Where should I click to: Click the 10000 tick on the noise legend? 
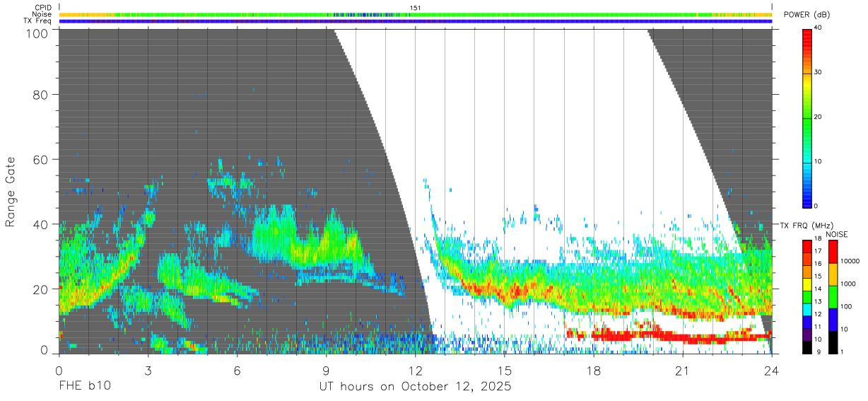(x=849, y=262)
